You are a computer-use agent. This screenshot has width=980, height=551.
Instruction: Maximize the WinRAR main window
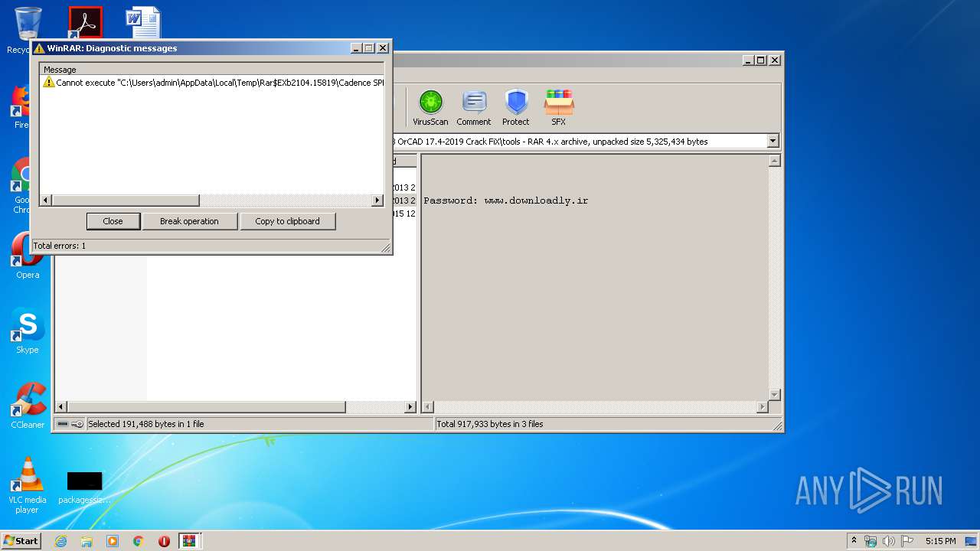pos(760,60)
